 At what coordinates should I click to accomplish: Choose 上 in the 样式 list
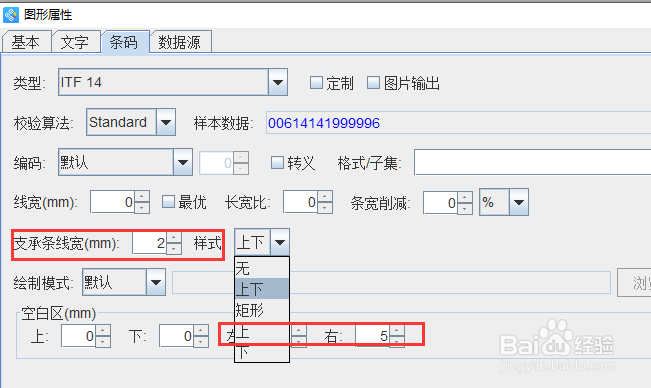[262, 331]
